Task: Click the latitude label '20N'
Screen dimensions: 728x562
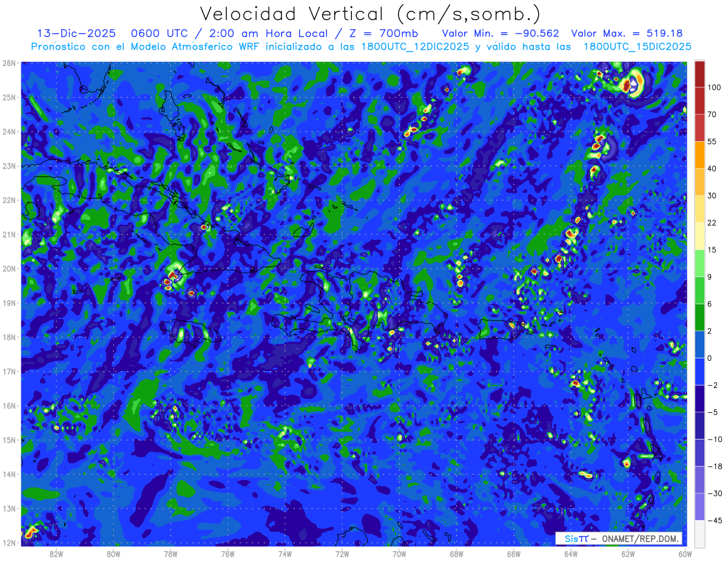Action: point(9,269)
